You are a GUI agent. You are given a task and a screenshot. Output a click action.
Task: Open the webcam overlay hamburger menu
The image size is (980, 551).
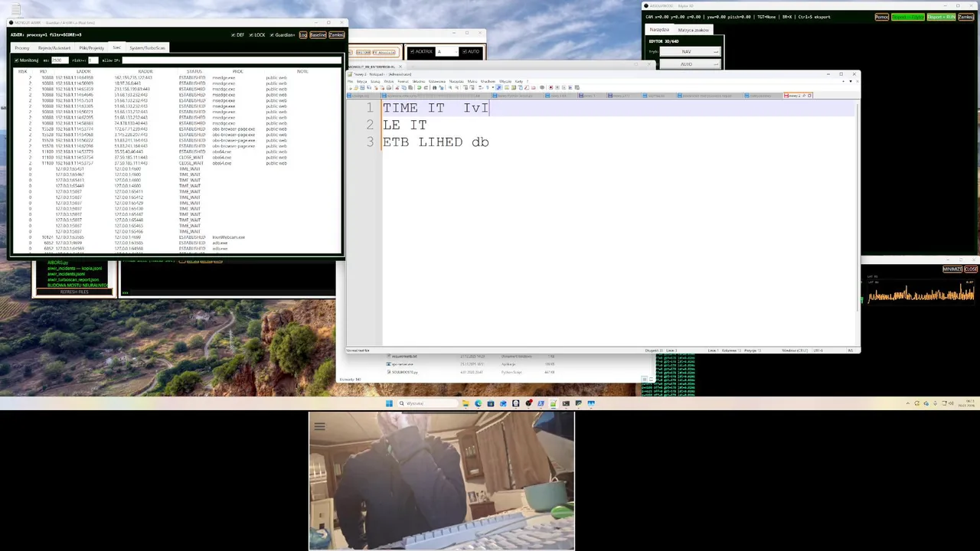point(319,426)
